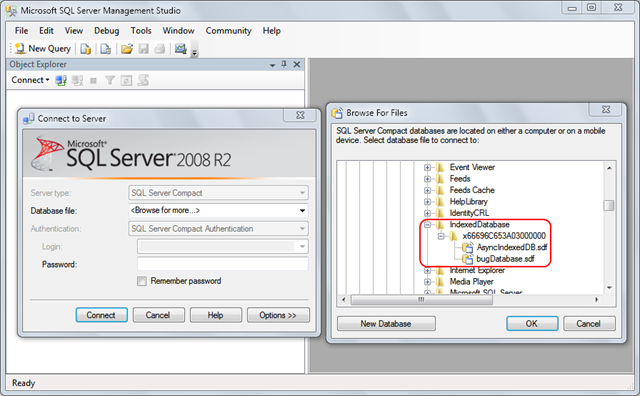
Task: Click the file tree vertical scrollbar thumb
Action: [x=609, y=205]
